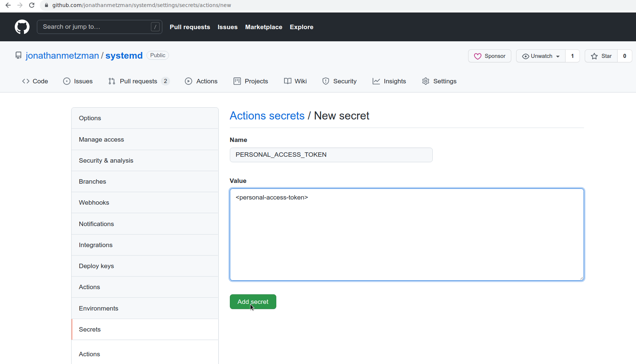Viewport: 636px width, 364px height.
Task: Click the repository icon beside jonathanmetzman
Action: 18,55
